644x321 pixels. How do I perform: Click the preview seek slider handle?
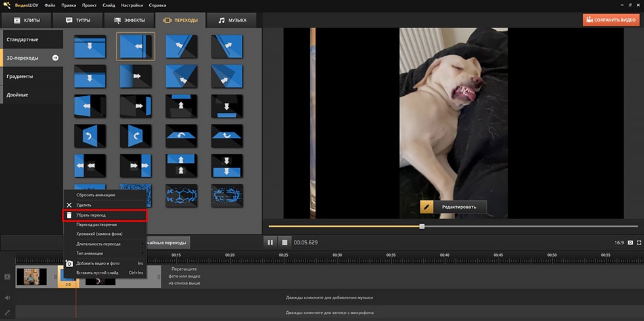(422, 226)
